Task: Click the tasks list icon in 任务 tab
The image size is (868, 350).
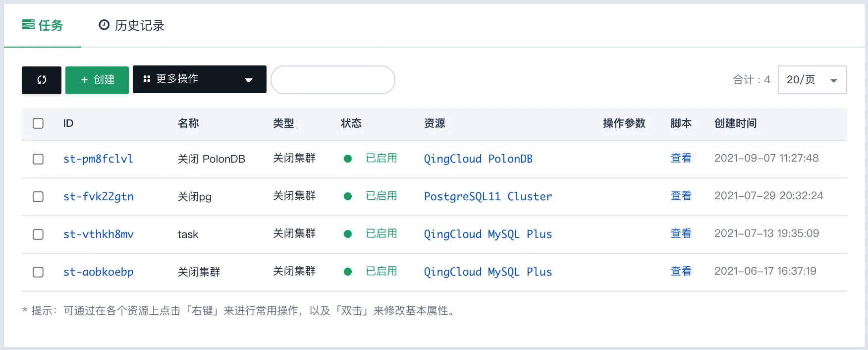Action: click(28, 25)
